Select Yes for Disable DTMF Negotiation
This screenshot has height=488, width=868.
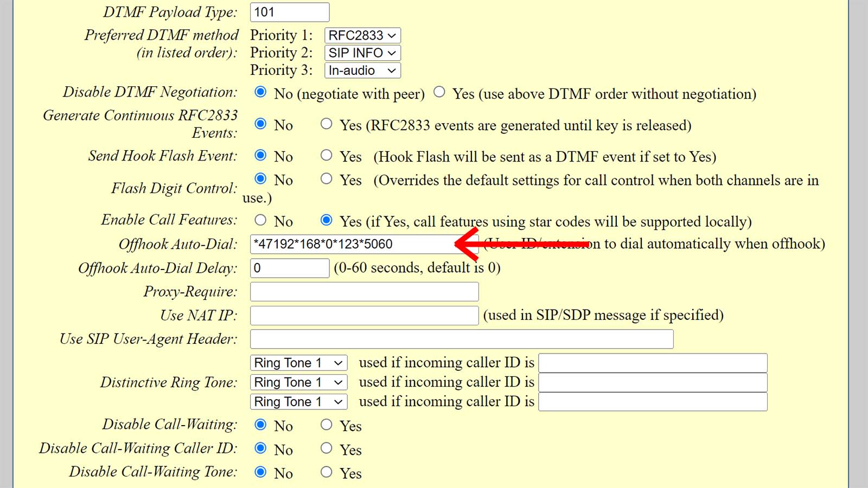click(439, 92)
